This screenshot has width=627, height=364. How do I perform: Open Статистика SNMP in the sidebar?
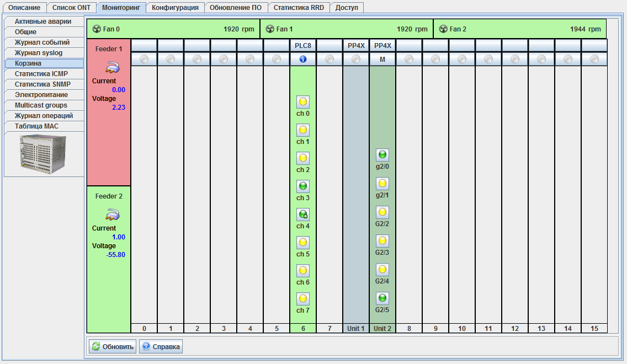[44, 84]
